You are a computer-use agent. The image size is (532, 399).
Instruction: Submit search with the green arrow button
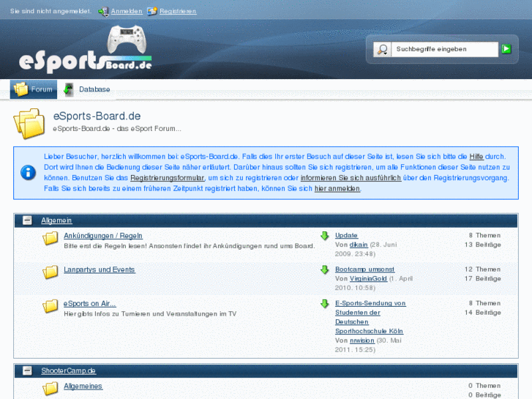tap(506, 49)
